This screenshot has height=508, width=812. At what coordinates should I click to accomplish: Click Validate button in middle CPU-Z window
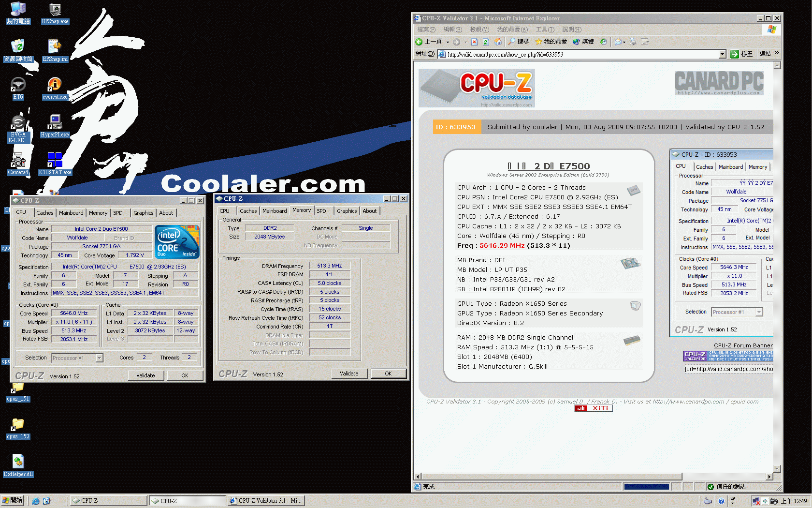click(349, 374)
